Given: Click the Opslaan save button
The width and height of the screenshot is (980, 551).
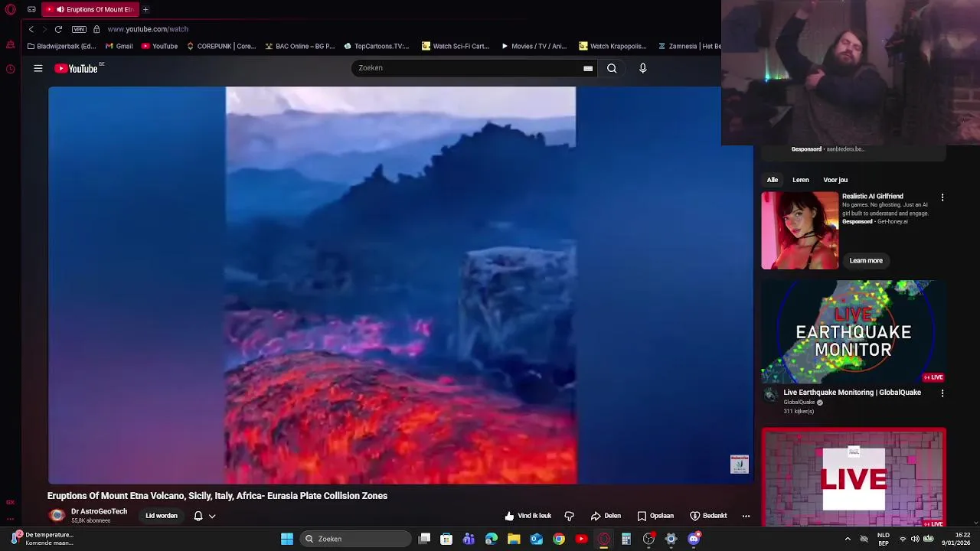Looking at the screenshot, I should click(x=655, y=516).
